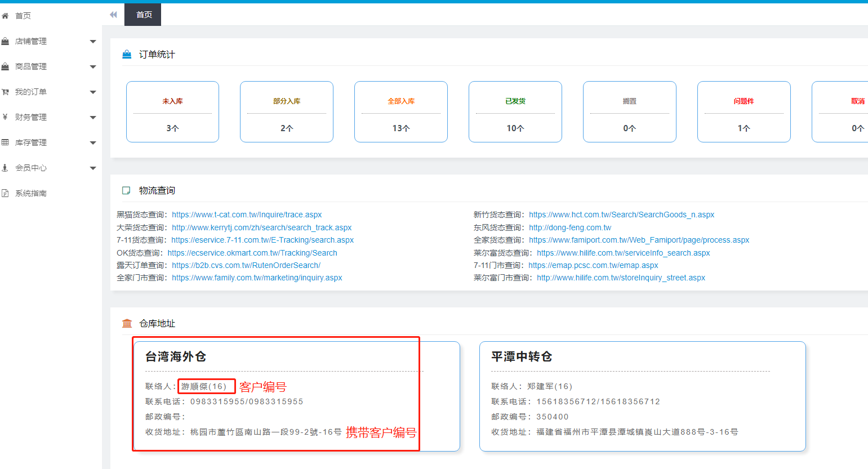Click the 库存管理 table icon
868x469 pixels.
click(5, 142)
